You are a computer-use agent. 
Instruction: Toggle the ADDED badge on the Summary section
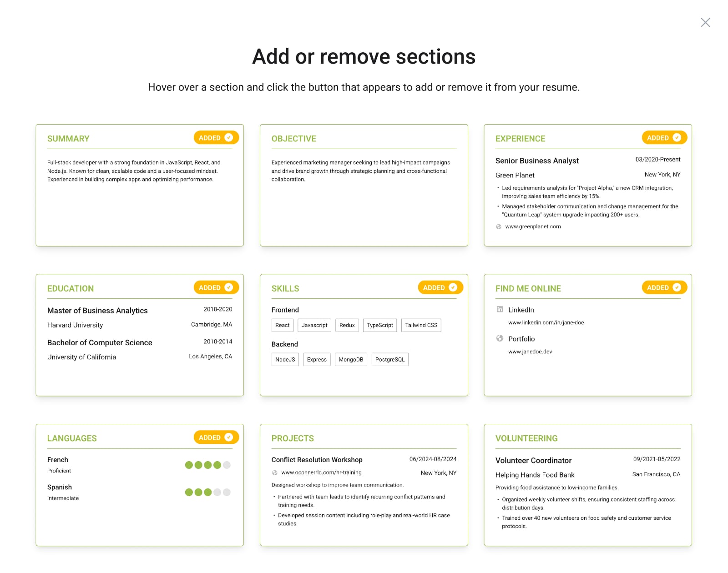pos(216,138)
